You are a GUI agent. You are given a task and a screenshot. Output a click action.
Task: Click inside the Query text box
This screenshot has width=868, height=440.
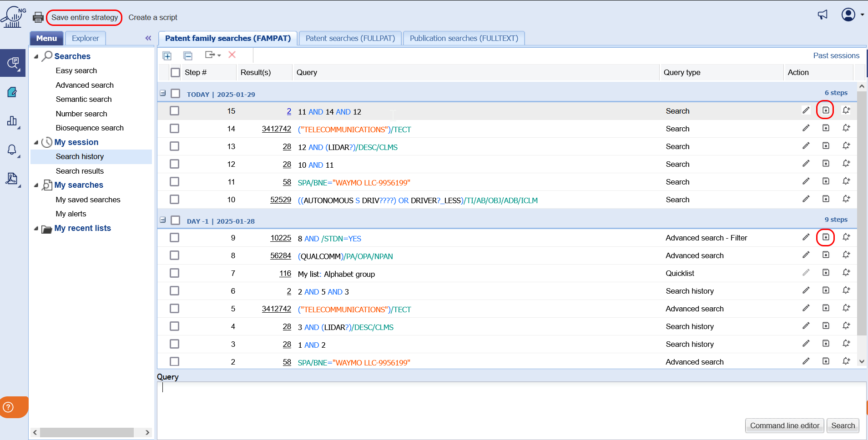point(455,398)
